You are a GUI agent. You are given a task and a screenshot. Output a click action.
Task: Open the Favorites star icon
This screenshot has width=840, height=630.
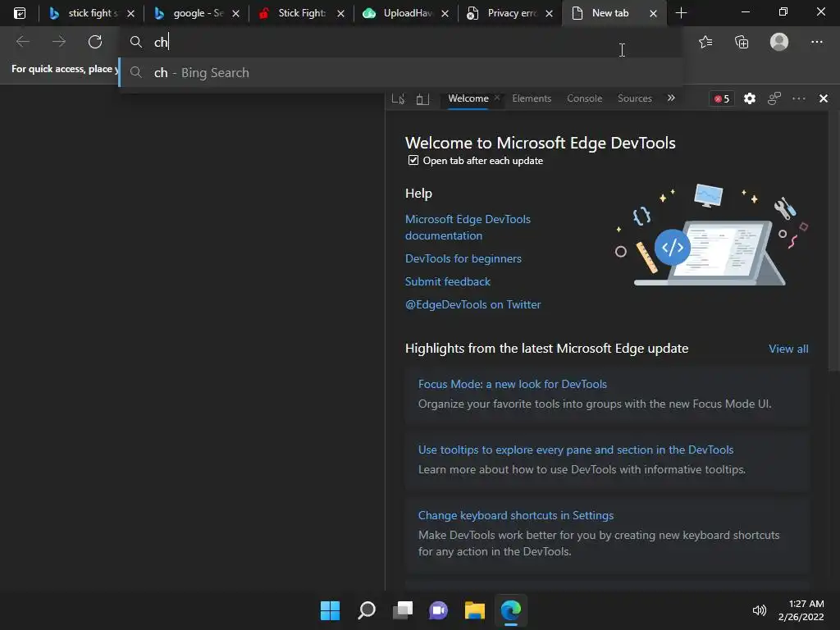(705, 42)
